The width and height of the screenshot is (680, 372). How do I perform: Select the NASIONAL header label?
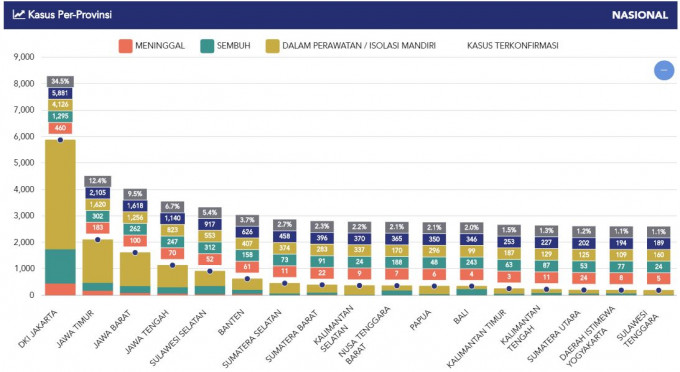[640, 15]
